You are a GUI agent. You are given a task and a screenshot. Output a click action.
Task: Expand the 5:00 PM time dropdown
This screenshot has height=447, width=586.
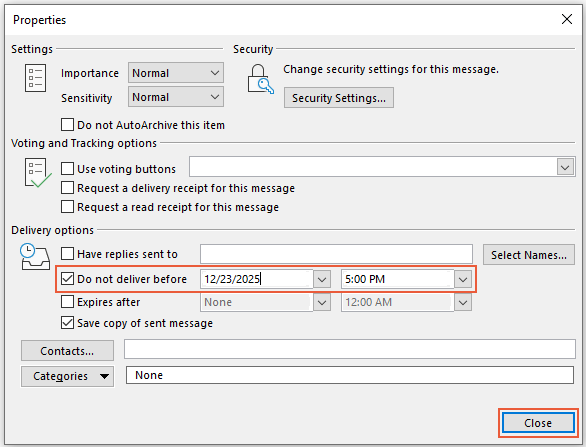(x=463, y=279)
